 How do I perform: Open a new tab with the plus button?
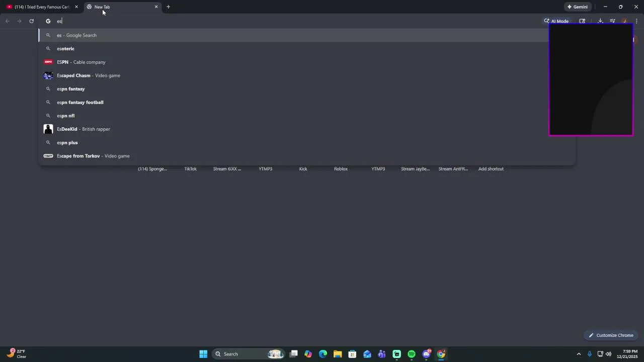168,7
